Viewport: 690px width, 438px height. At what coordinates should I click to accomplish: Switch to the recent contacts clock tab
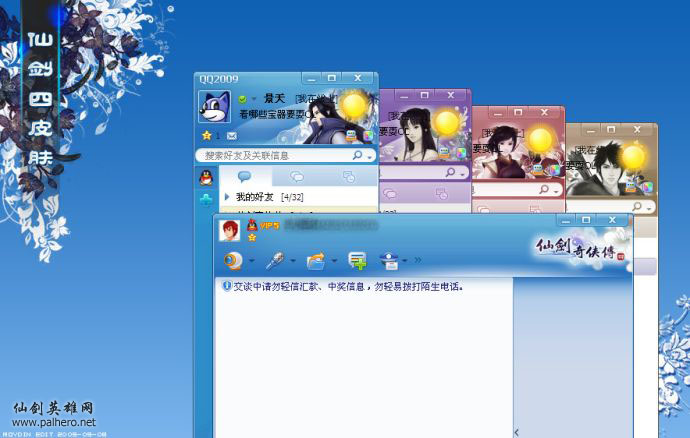[349, 177]
